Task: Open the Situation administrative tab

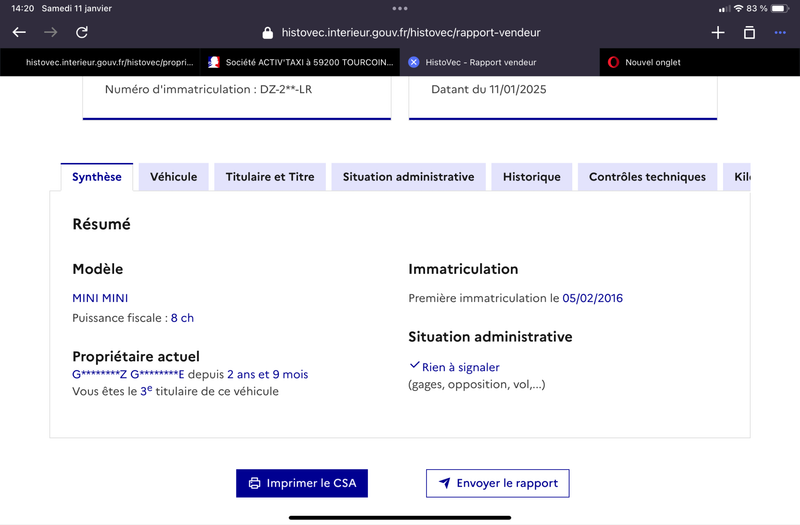Action: tap(408, 177)
